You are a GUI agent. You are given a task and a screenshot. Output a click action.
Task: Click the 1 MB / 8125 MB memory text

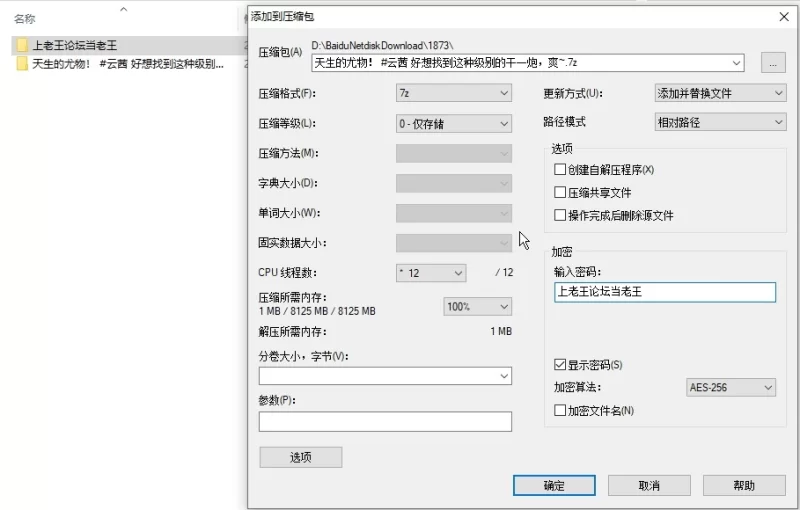click(x=317, y=311)
